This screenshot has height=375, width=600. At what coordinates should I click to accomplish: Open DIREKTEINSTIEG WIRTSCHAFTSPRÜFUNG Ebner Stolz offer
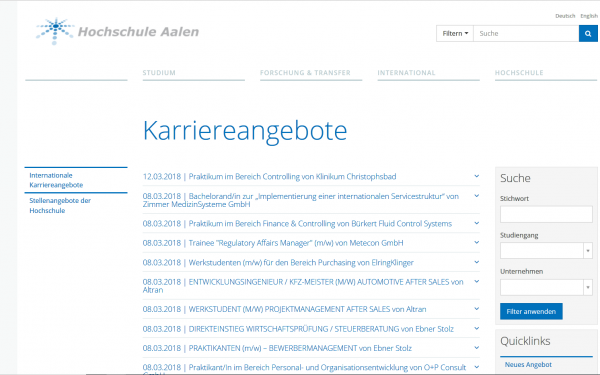(298, 329)
